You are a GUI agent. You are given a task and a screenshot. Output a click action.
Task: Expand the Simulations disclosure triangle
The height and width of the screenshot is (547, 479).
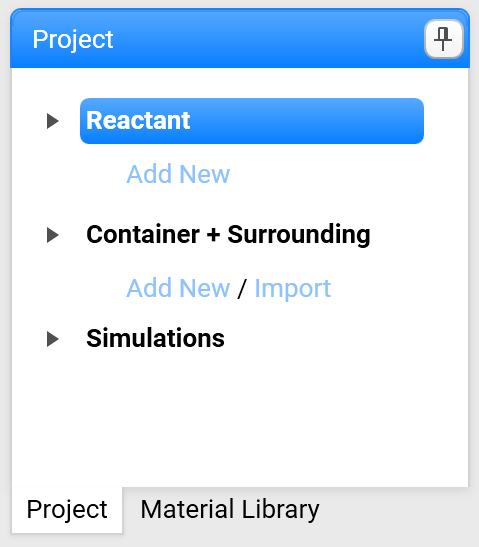point(53,339)
